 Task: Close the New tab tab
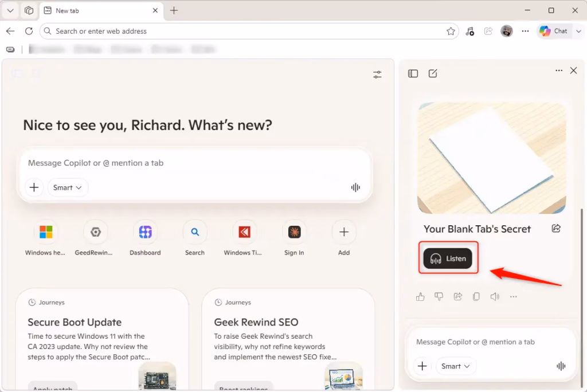click(155, 10)
